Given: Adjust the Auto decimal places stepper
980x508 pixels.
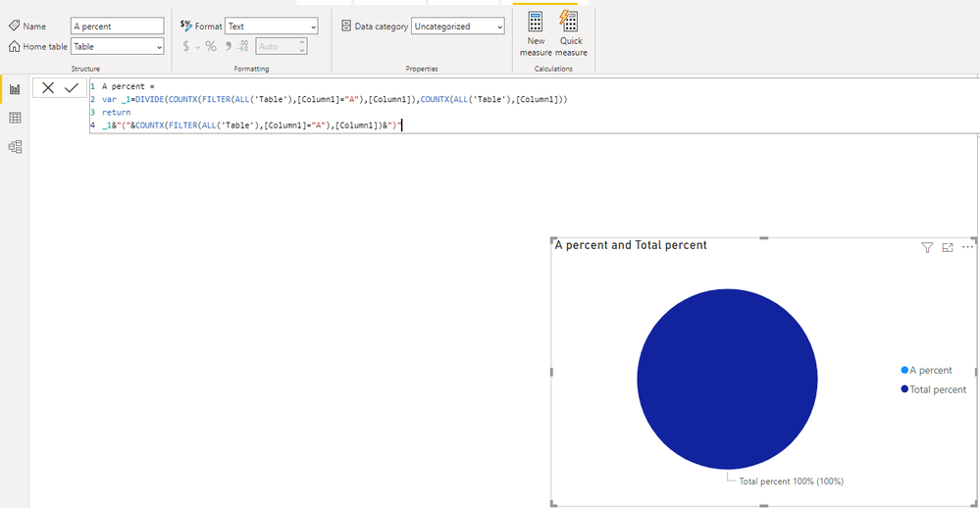Looking at the screenshot, I should pos(302,46).
